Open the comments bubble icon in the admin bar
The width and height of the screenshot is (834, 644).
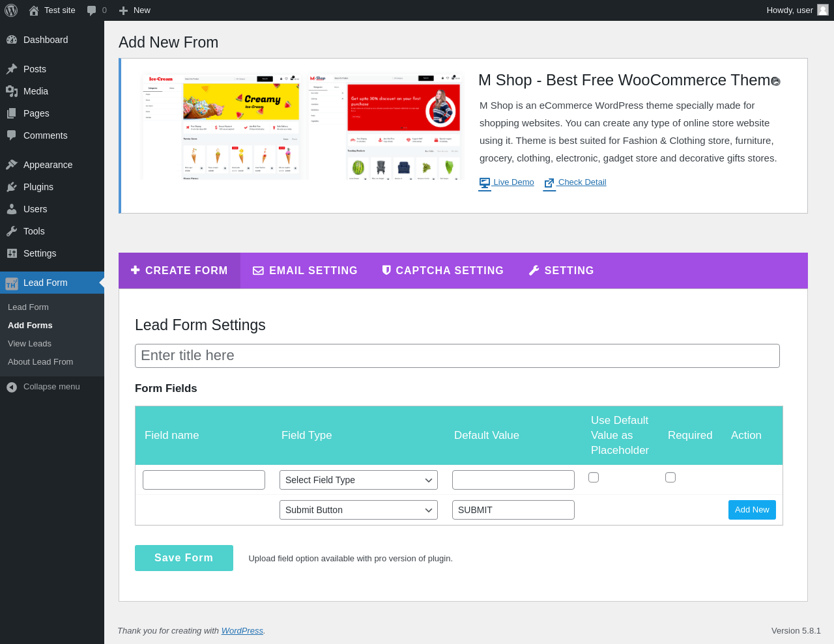[92, 10]
